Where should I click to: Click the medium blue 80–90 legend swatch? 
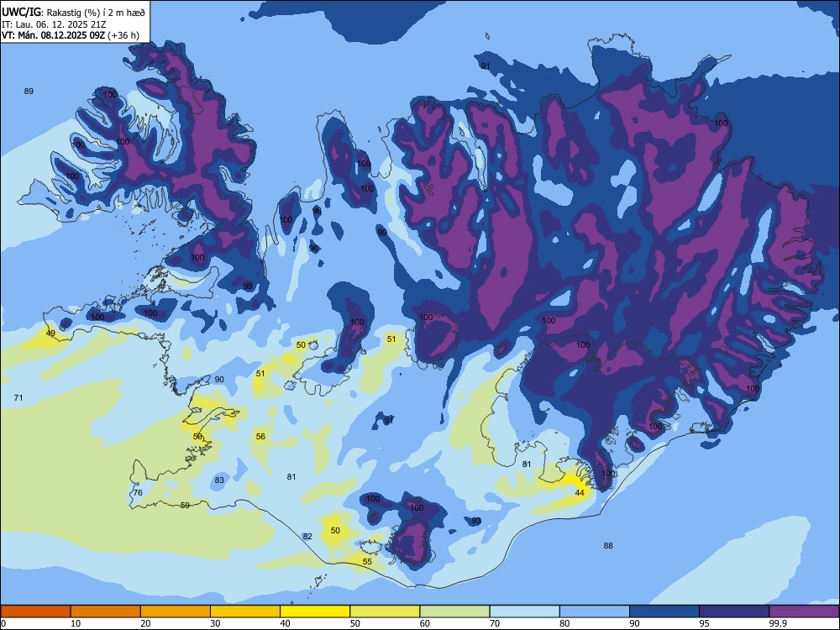pyautogui.click(x=595, y=612)
